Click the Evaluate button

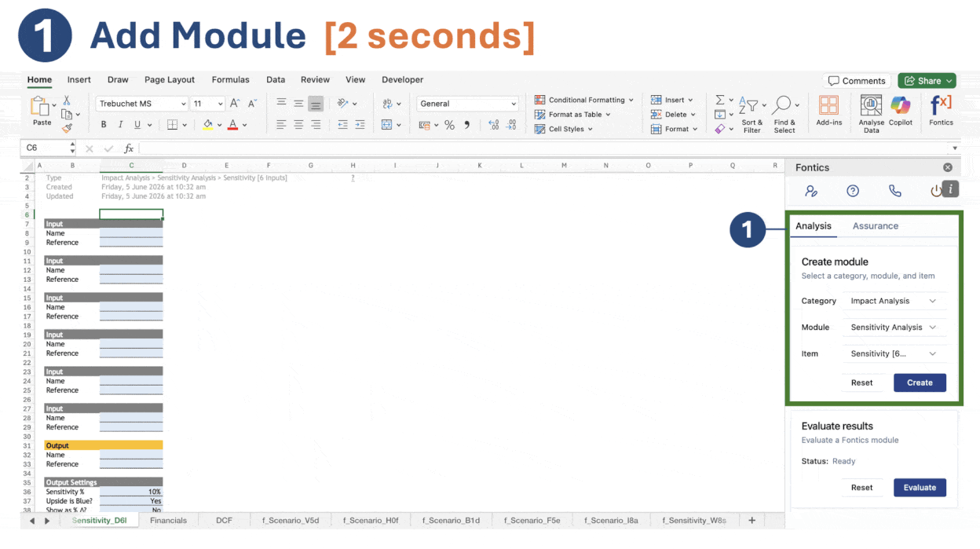[920, 488]
